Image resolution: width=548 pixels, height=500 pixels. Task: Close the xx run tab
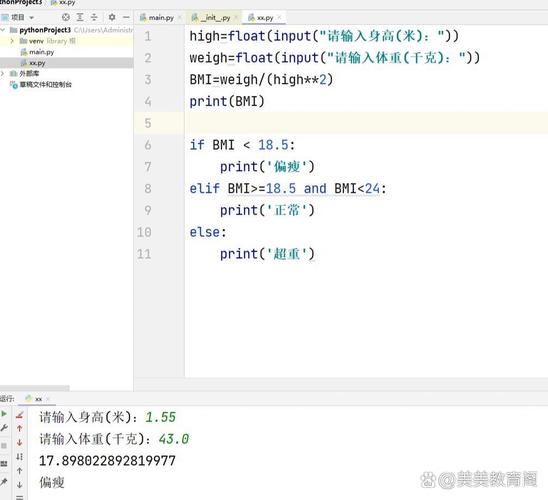coord(48,399)
